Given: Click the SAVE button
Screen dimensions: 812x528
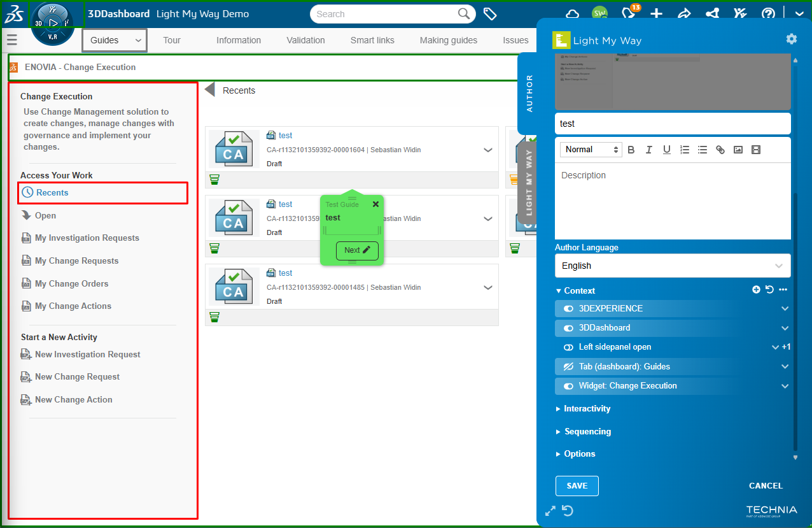Looking at the screenshot, I should tap(577, 485).
